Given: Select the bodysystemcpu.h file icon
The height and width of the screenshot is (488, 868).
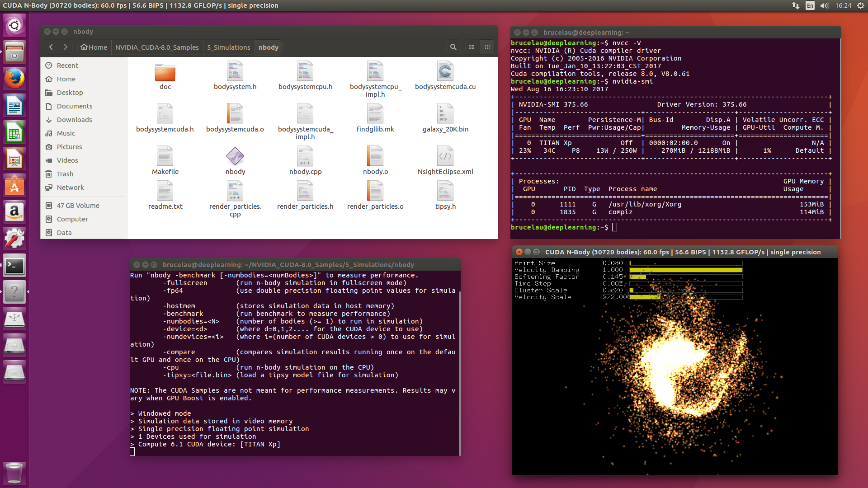Looking at the screenshot, I should click(x=305, y=71).
